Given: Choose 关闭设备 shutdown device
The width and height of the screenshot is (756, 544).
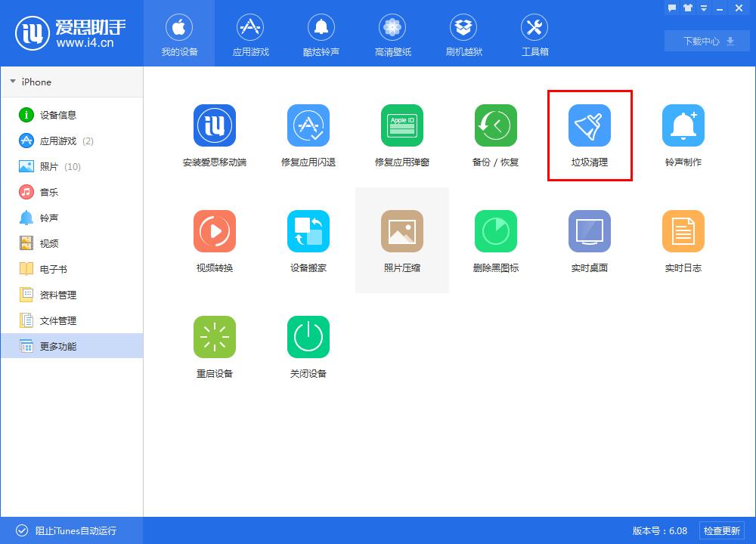Looking at the screenshot, I should [x=308, y=347].
